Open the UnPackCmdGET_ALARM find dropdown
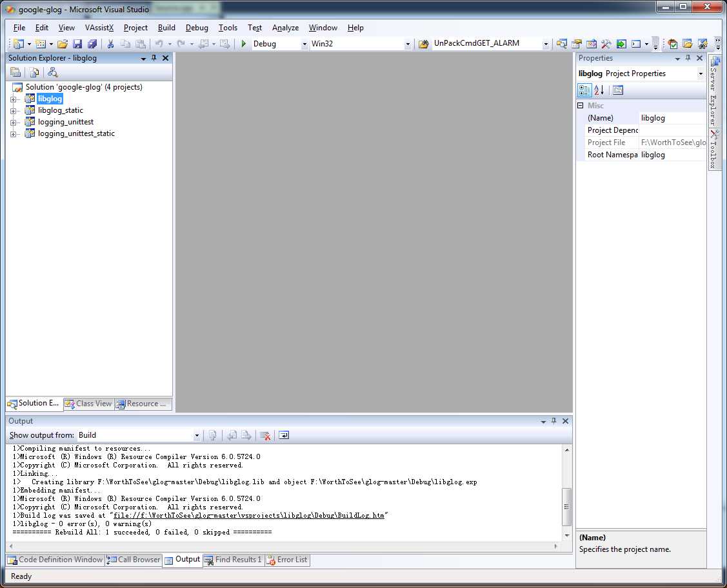Screen dimensions: 727x588 click(546, 44)
